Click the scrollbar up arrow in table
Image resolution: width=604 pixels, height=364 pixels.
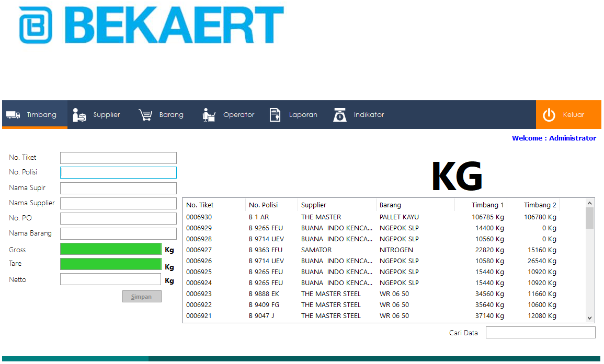[589, 203]
